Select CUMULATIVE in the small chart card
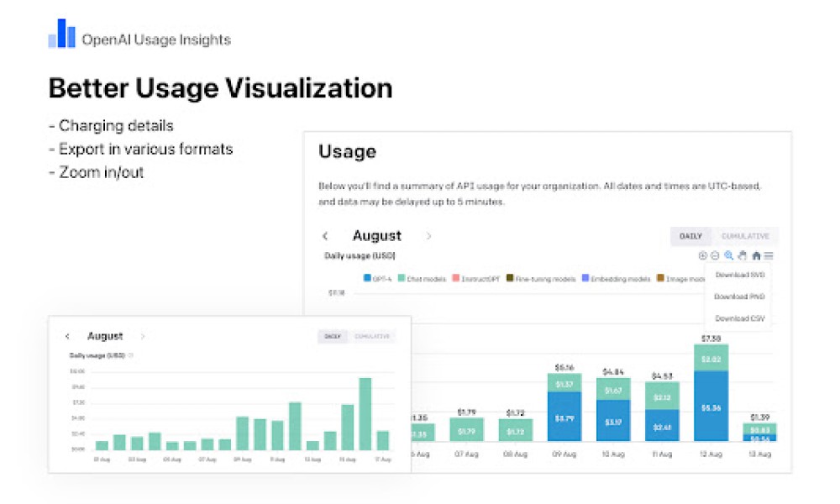The image size is (840, 504). pyautogui.click(x=372, y=336)
